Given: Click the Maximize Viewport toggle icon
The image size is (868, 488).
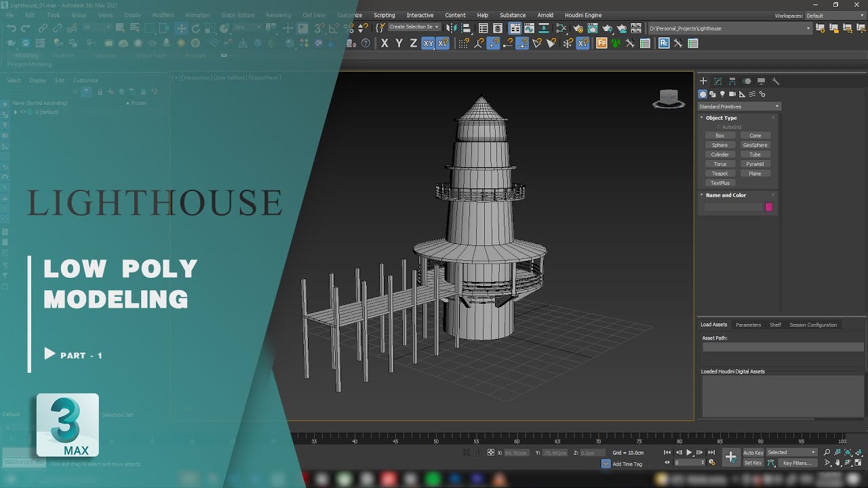Looking at the screenshot, I should pos(859,463).
